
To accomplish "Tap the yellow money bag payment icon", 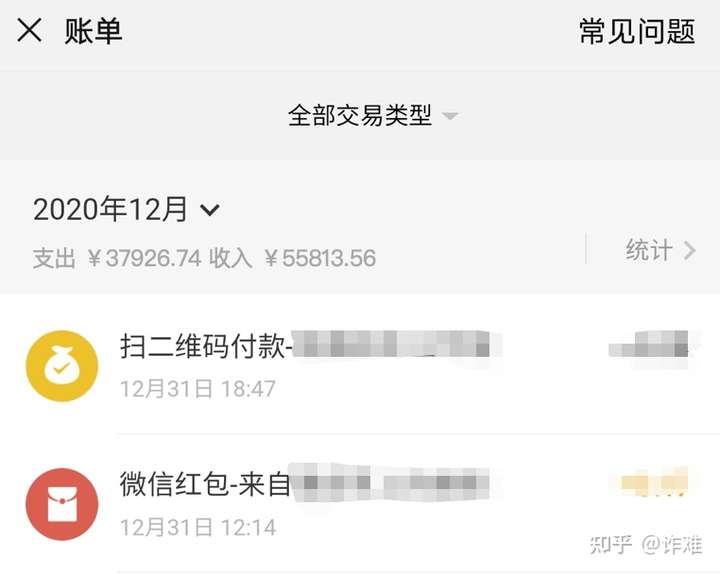I will (62, 366).
